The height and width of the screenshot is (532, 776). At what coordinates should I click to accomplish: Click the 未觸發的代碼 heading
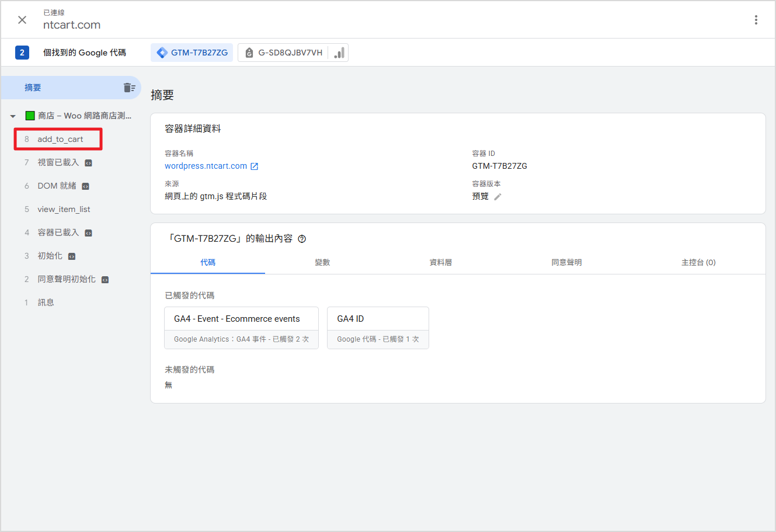tap(190, 370)
